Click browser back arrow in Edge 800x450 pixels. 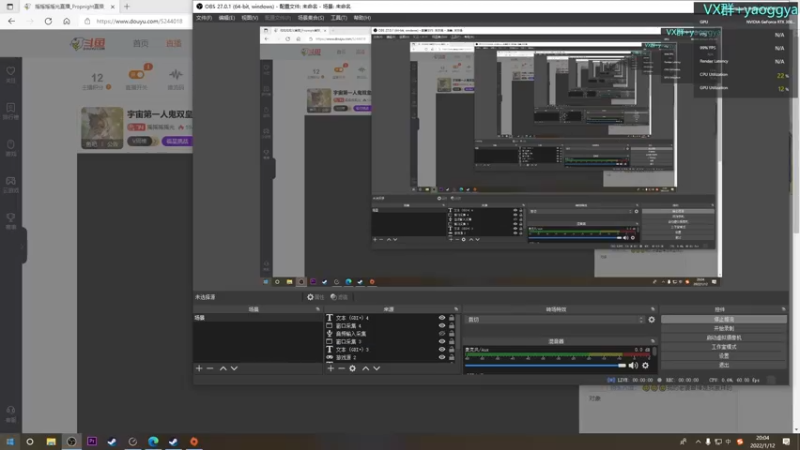pos(11,21)
